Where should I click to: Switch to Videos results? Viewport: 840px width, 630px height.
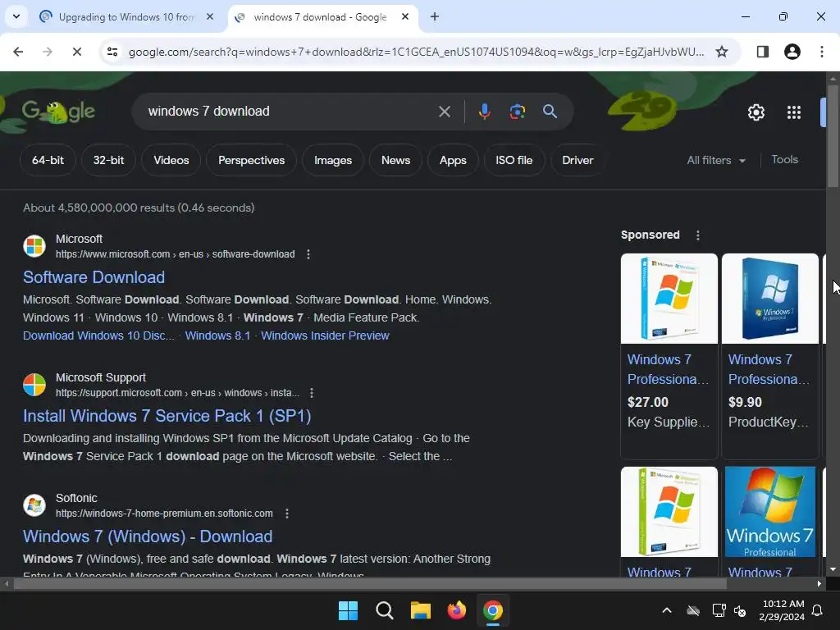coord(171,160)
